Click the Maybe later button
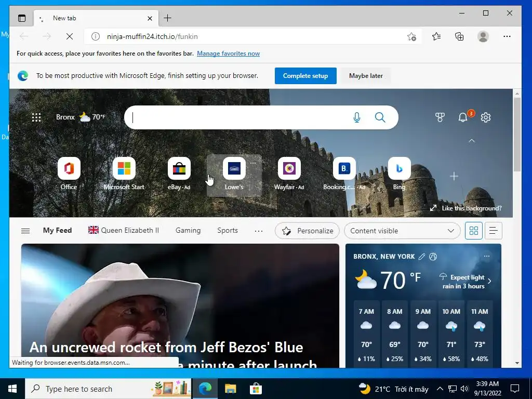Image resolution: width=532 pixels, height=399 pixels. coord(366,76)
